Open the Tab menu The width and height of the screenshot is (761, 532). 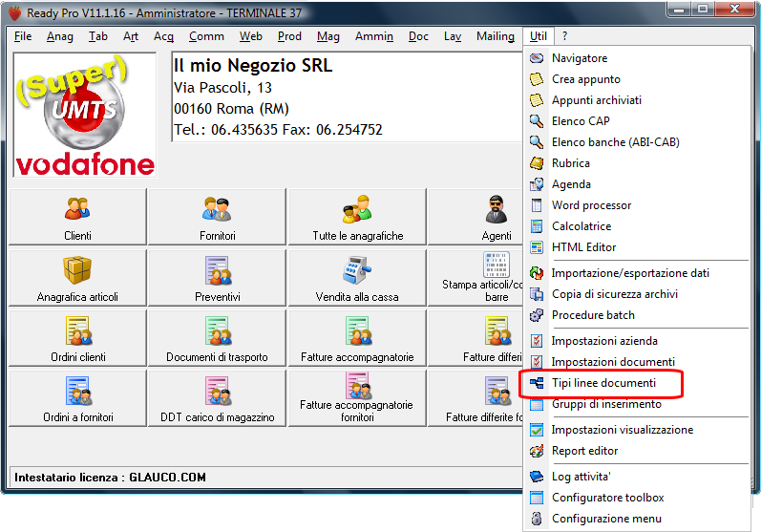coord(98,36)
